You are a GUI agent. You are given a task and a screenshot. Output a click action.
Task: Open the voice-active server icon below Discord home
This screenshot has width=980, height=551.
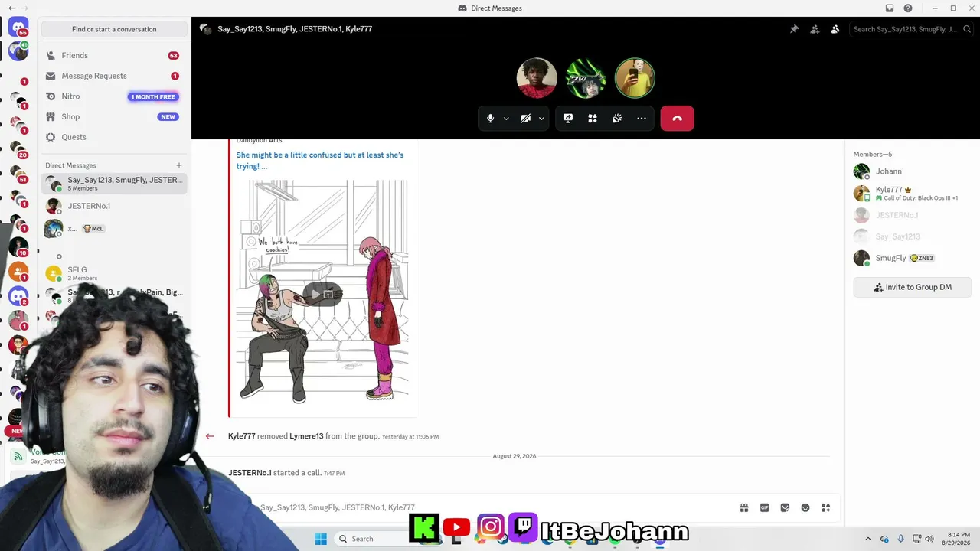[18, 51]
